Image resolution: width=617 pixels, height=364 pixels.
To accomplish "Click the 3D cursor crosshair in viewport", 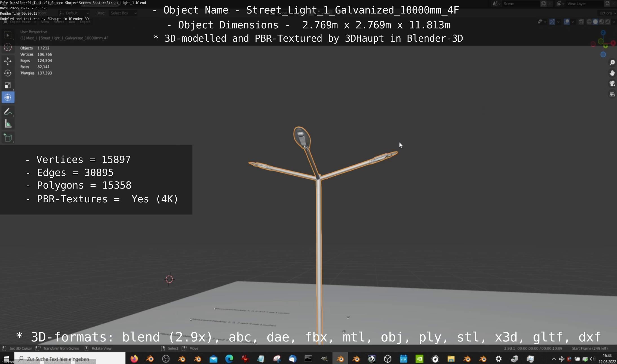I will pos(169,279).
